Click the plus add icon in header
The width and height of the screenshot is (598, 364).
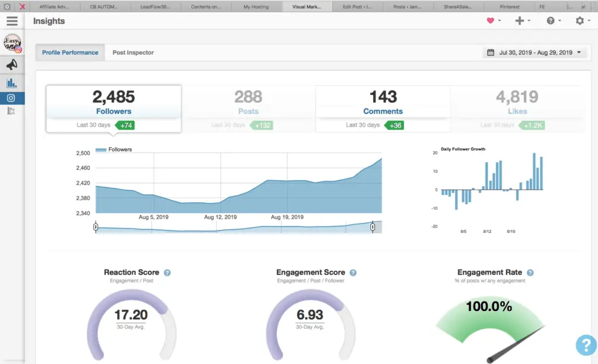[x=519, y=20]
